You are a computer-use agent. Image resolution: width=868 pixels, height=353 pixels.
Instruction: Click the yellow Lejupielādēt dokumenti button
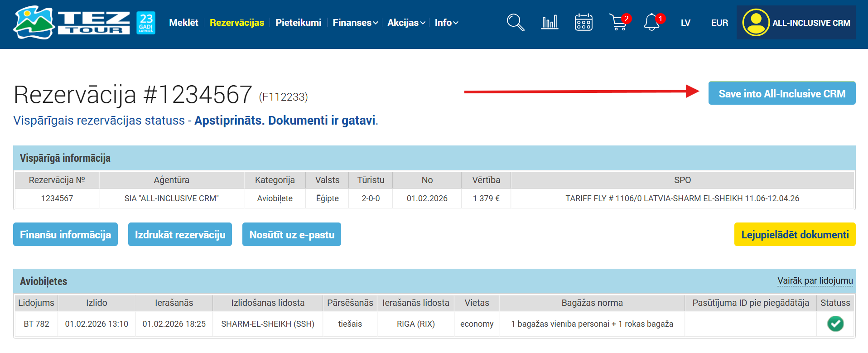tap(795, 234)
